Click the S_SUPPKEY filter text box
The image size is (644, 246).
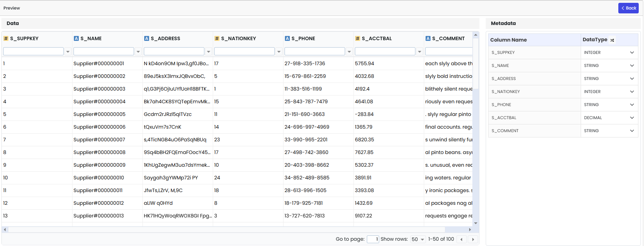pyautogui.click(x=33, y=51)
